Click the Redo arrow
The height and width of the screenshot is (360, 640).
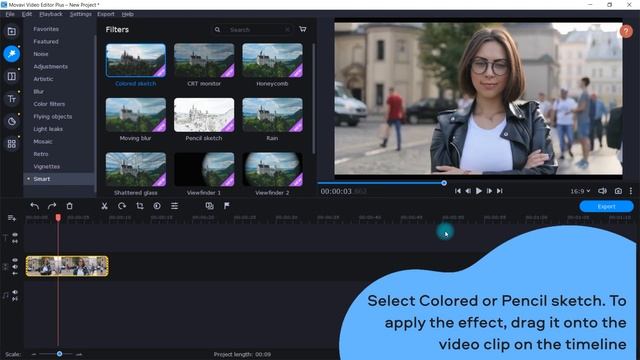(x=52, y=206)
